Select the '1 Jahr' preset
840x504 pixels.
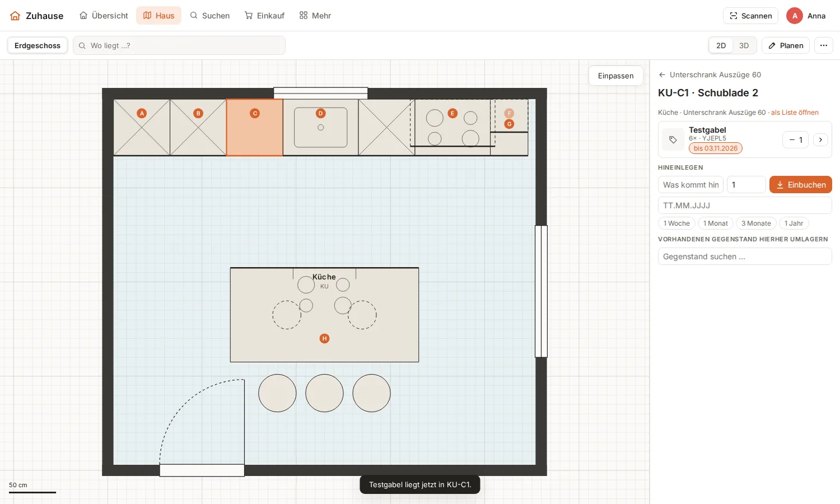click(794, 223)
